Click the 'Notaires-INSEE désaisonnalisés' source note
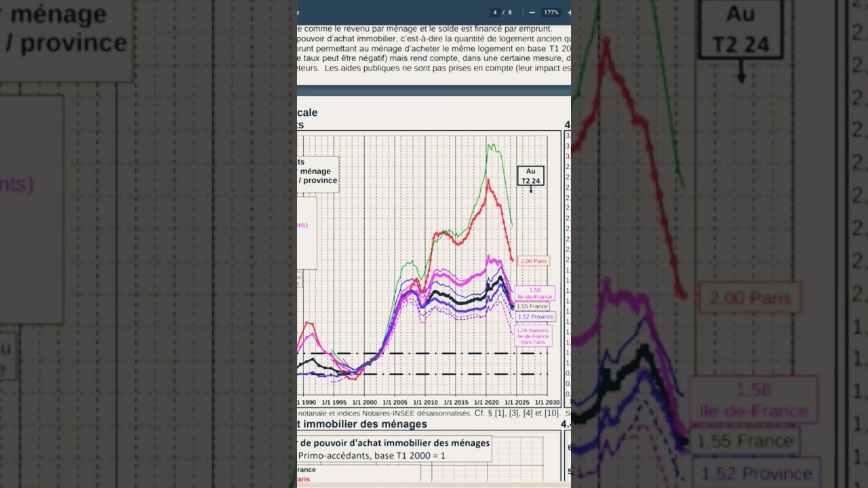Screen dimensions: 868x488 tap(416, 413)
